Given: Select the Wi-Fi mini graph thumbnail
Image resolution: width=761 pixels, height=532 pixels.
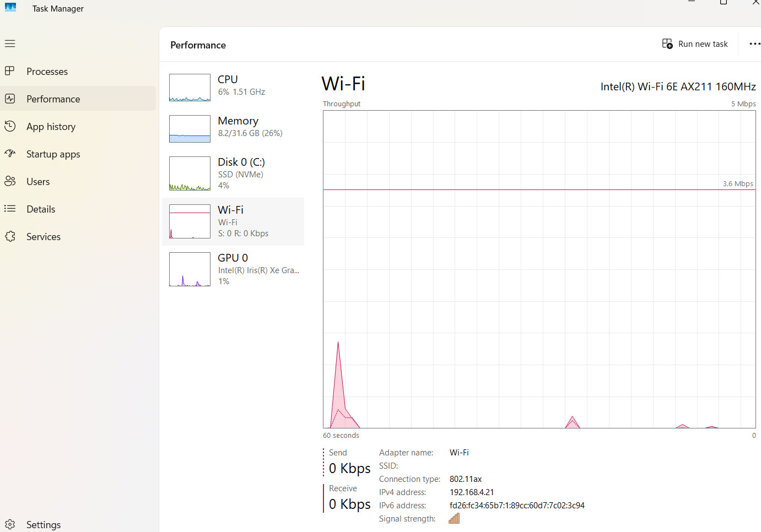Looking at the screenshot, I should 190,221.
